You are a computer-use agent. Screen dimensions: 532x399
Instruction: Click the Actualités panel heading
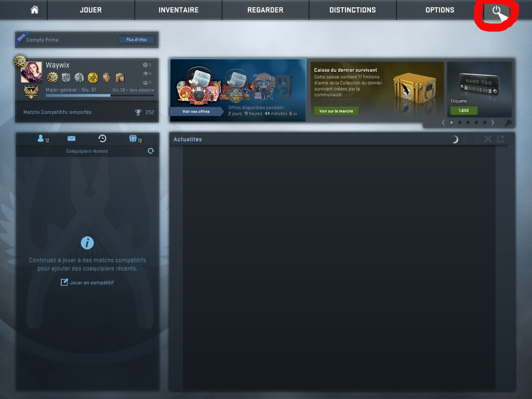click(188, 139)
